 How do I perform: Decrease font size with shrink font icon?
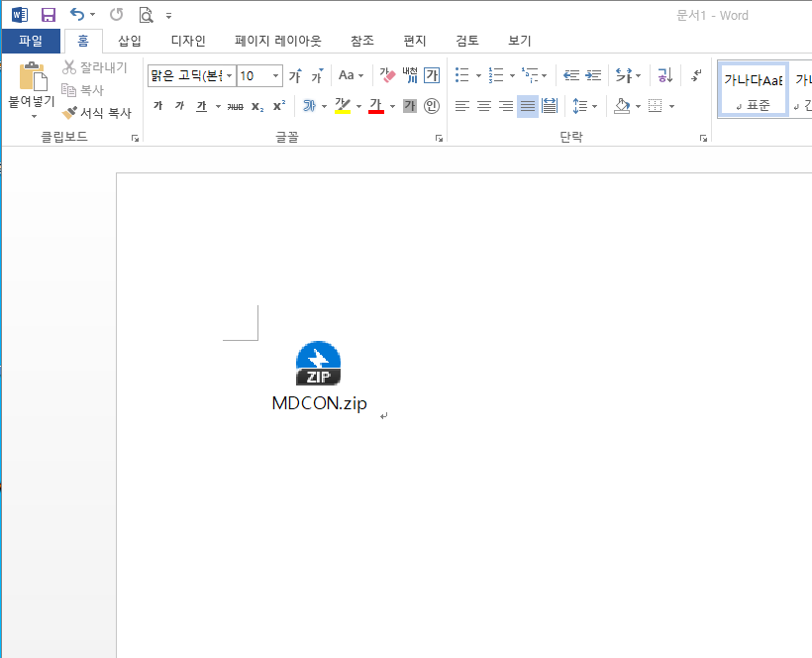click(317, 75)
